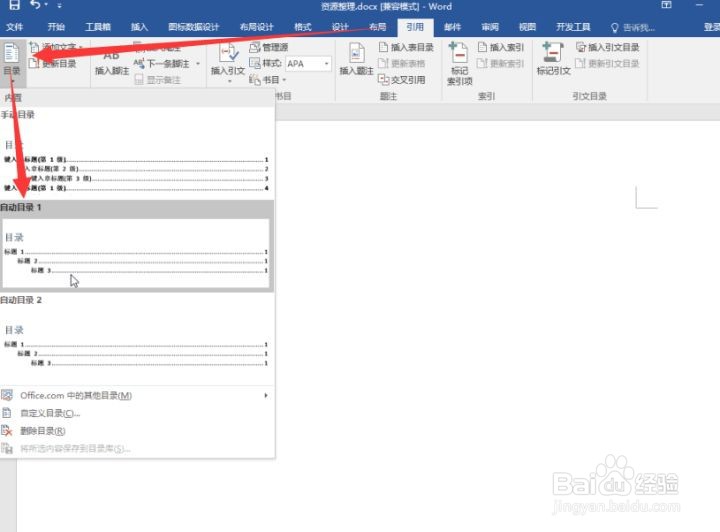
Task: Click the 显示备注 button
Action: click(158, 80)
